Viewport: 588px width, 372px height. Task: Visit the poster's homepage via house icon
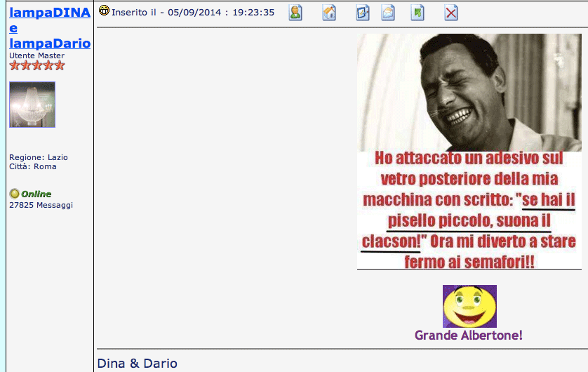(329, 13)
